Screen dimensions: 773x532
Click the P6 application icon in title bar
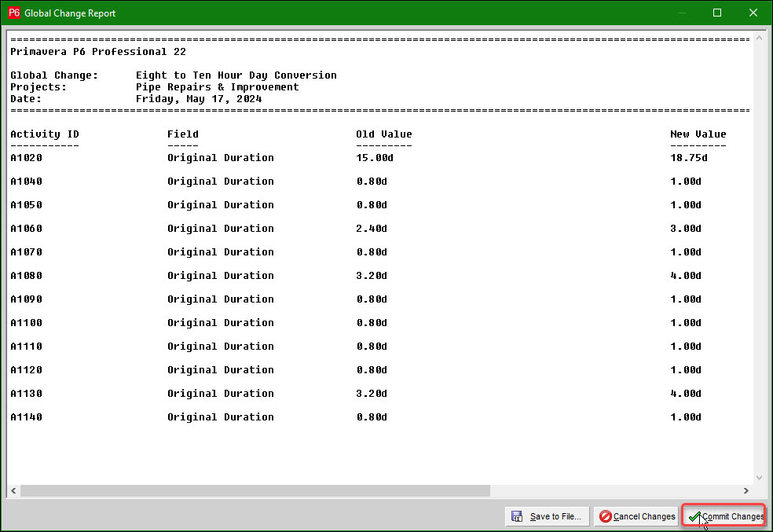click(x=13, y=13)
